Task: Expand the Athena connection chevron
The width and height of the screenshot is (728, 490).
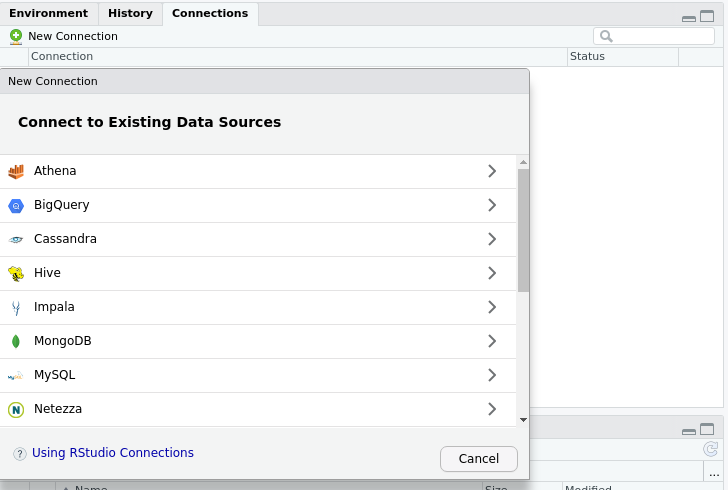Action: pos(492,171)
